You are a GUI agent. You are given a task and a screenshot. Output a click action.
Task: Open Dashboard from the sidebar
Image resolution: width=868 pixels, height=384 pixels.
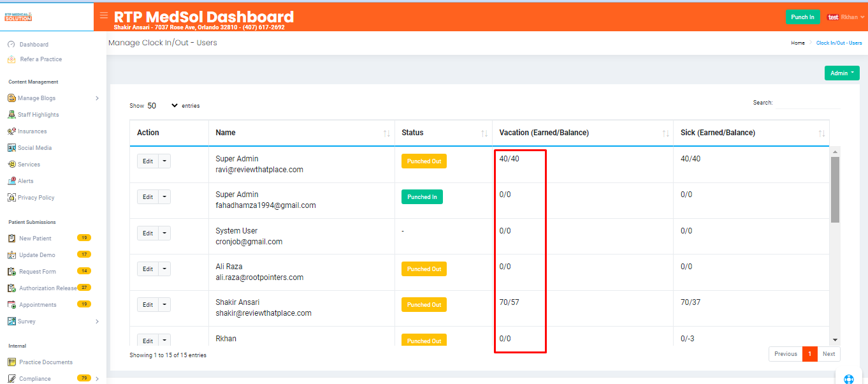coord(34,45)
